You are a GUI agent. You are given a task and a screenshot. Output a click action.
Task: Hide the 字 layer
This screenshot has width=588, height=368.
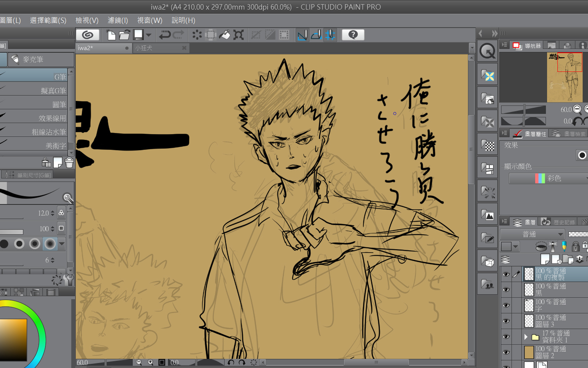point(506,305)
